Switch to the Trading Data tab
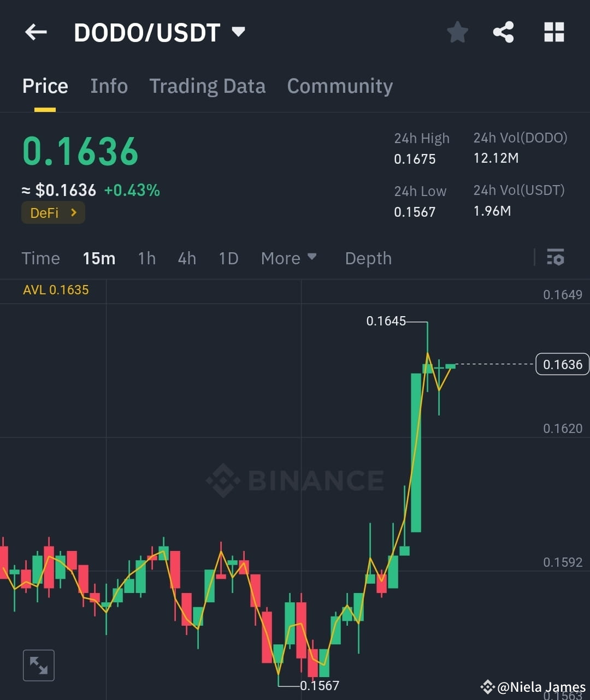This screenshot has width=590, height=700. 207,86
